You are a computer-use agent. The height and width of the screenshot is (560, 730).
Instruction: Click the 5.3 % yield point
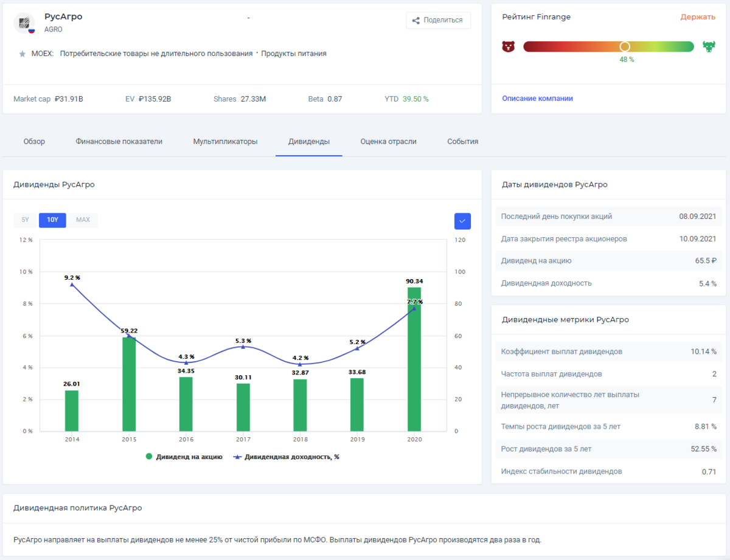[x=243, y=347]
